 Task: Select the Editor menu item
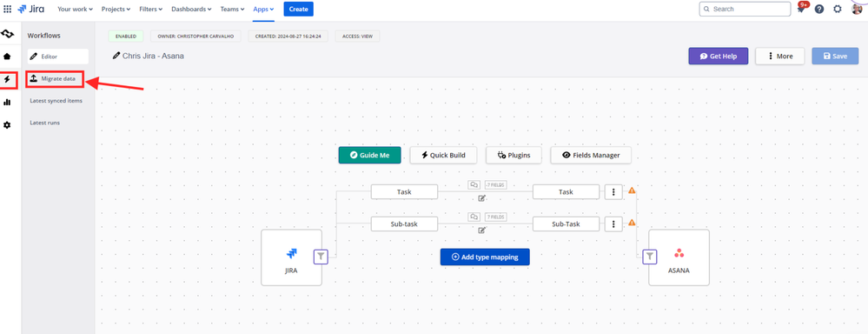pyautogui.click(x=57, y=57)
